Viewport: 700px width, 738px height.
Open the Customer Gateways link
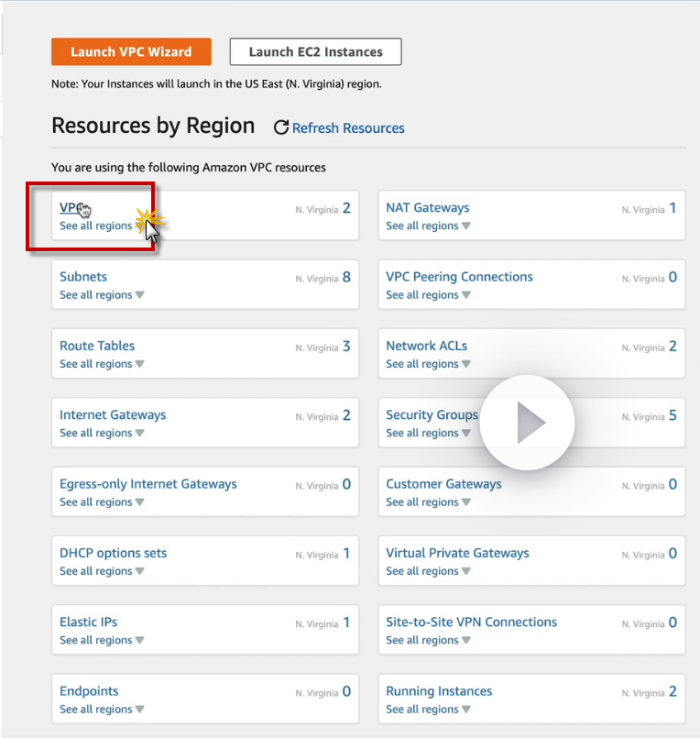pos(443,484)
